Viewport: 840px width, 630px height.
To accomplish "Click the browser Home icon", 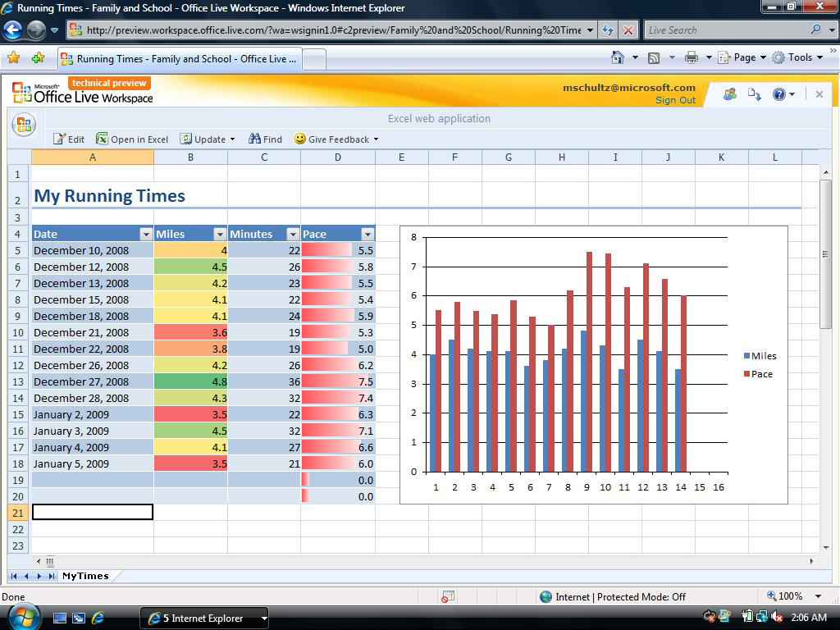I will [618, 58].
